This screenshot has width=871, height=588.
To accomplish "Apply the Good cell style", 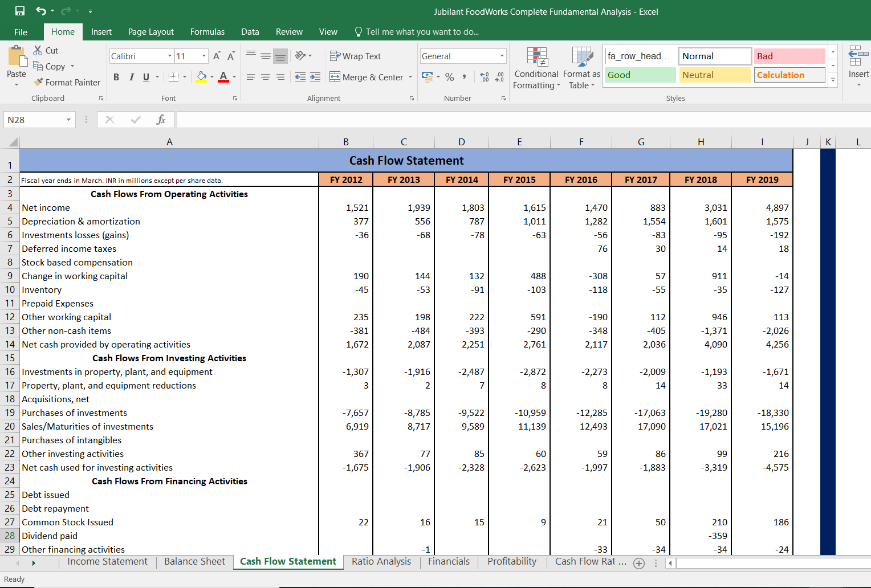I will click(x=640, y=75).
